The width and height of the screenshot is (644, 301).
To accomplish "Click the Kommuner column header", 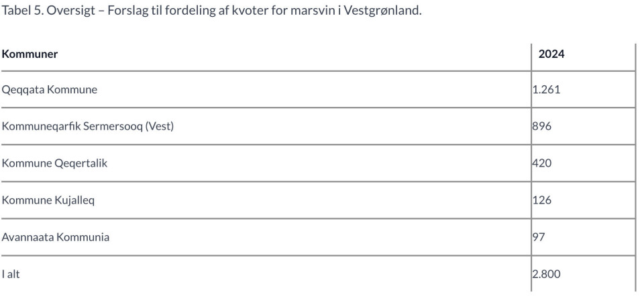I will click(30, 54).
